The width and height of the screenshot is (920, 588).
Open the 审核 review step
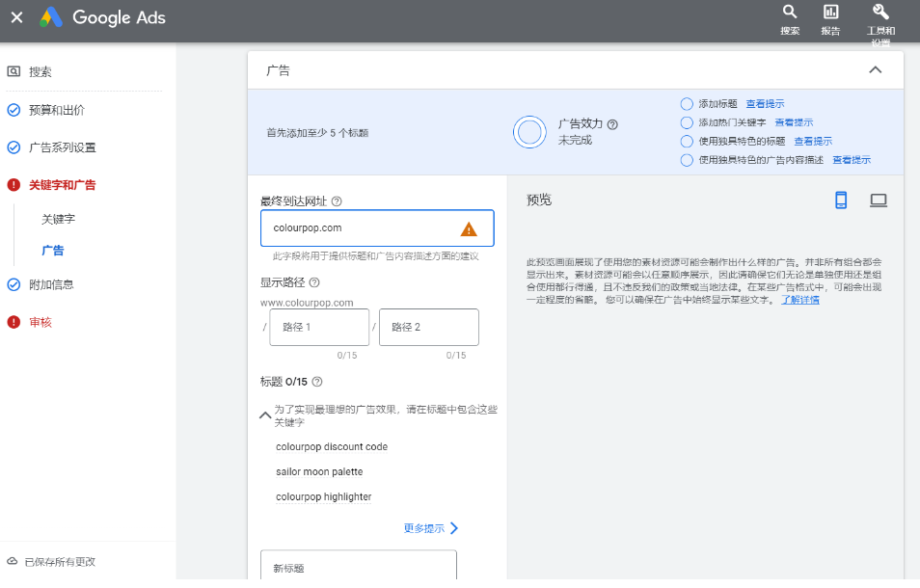[x=41, y=322]
